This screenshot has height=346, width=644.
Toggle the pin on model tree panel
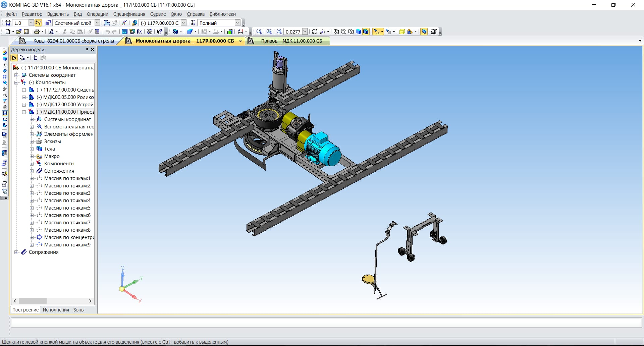(x=87, y=49)
